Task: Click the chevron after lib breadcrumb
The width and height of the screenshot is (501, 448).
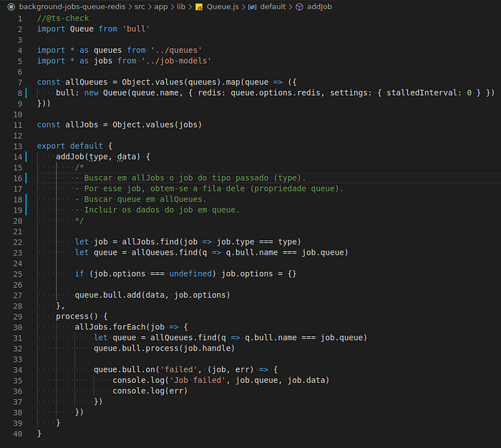Action: [190, 7]
